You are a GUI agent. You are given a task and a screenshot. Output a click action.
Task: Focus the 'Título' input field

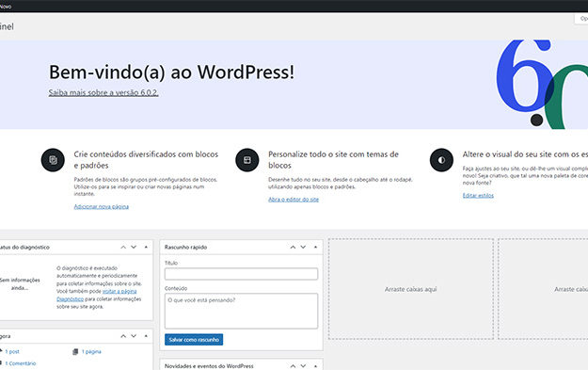pos(241,274)
